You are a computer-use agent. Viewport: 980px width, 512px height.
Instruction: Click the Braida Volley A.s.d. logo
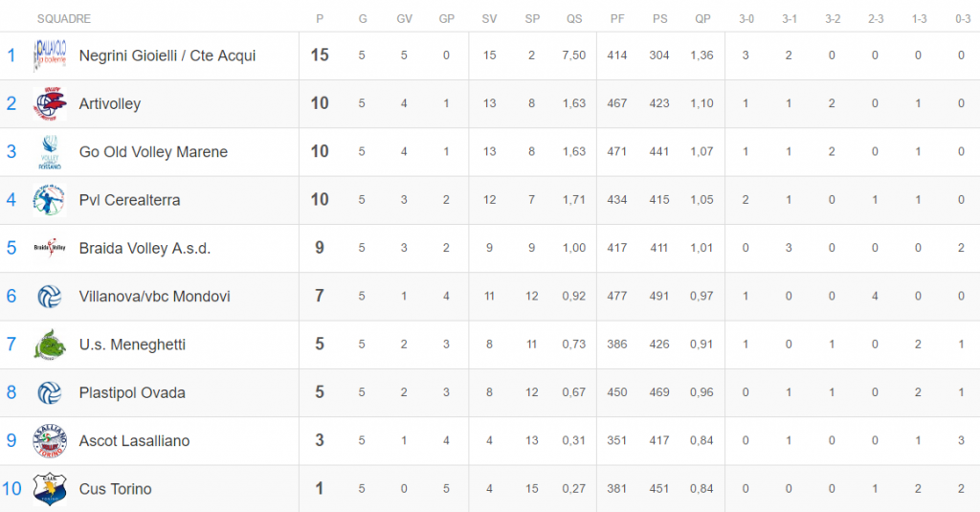click(50, 248)
